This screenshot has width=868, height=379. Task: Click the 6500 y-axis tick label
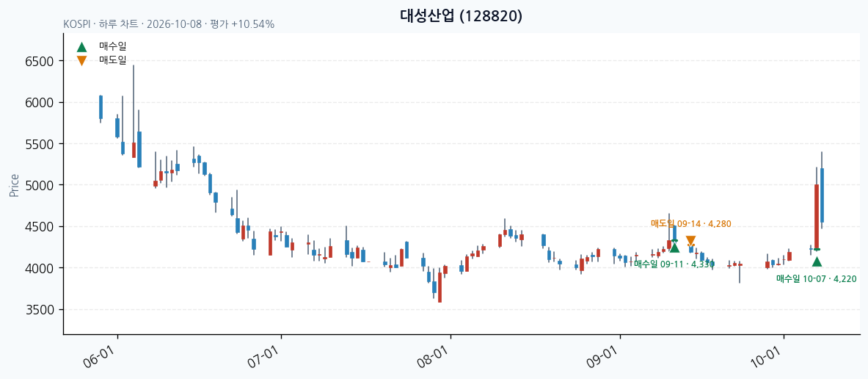(40, 62)
